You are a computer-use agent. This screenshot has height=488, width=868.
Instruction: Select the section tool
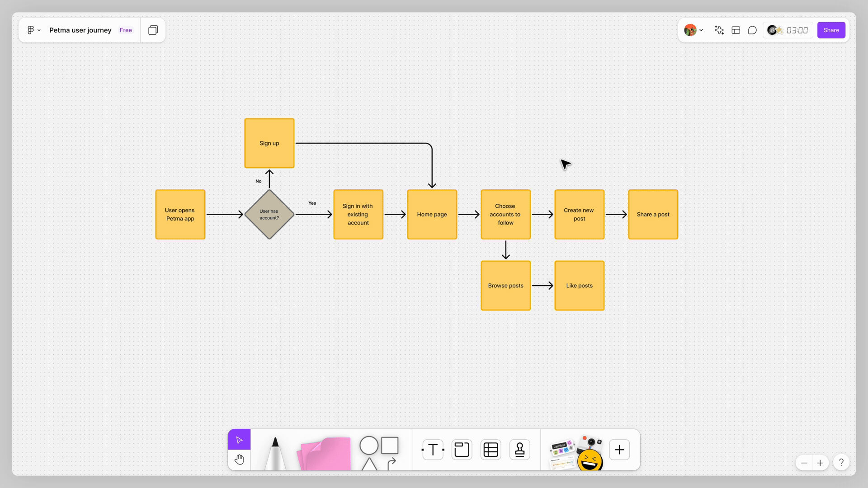point(462,450)
